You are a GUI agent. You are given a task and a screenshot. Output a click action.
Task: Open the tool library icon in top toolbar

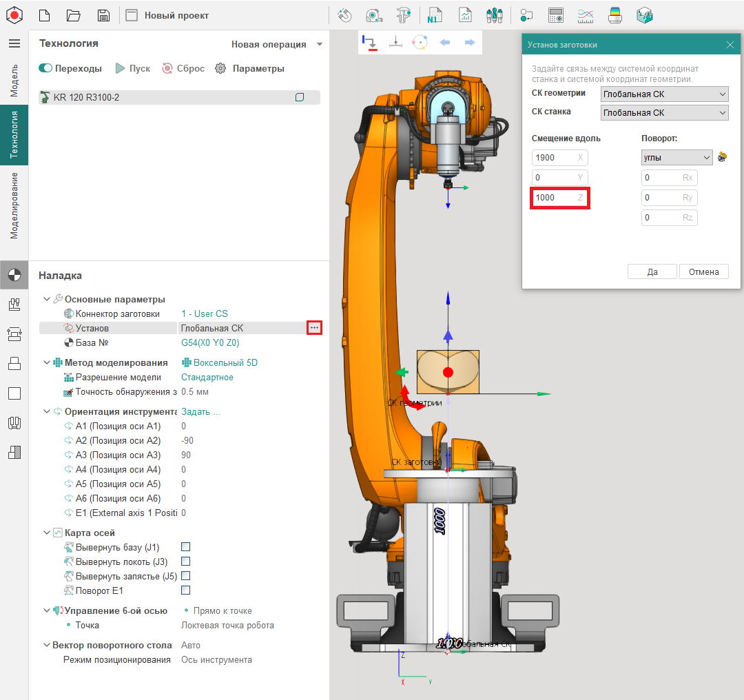point(493,15)
